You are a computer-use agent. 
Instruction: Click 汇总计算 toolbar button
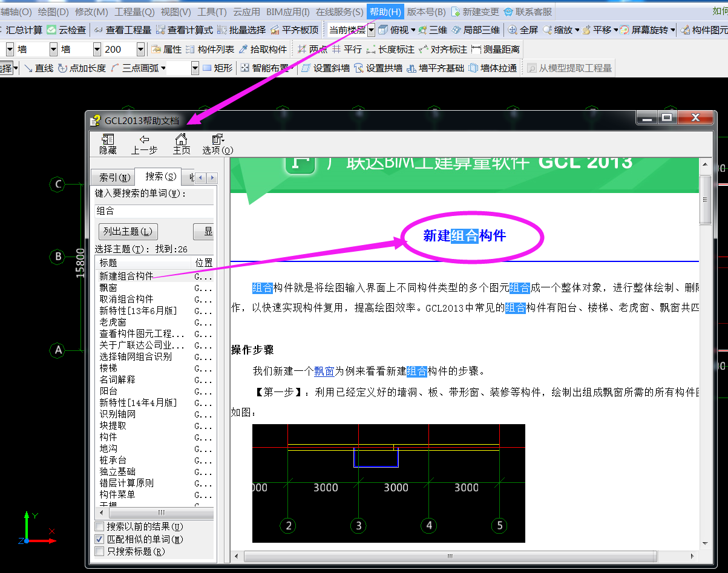[x=19, y=30]
